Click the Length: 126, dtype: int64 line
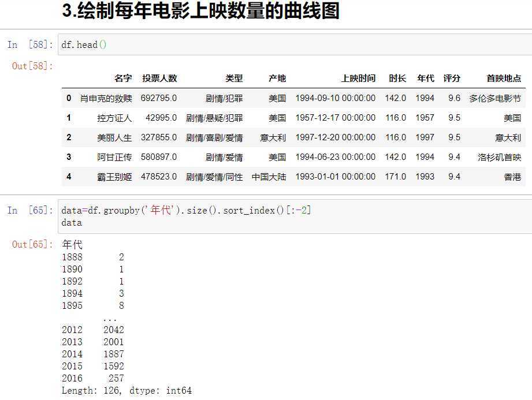Screen dimensions: 532x400 tap(127, 391)
